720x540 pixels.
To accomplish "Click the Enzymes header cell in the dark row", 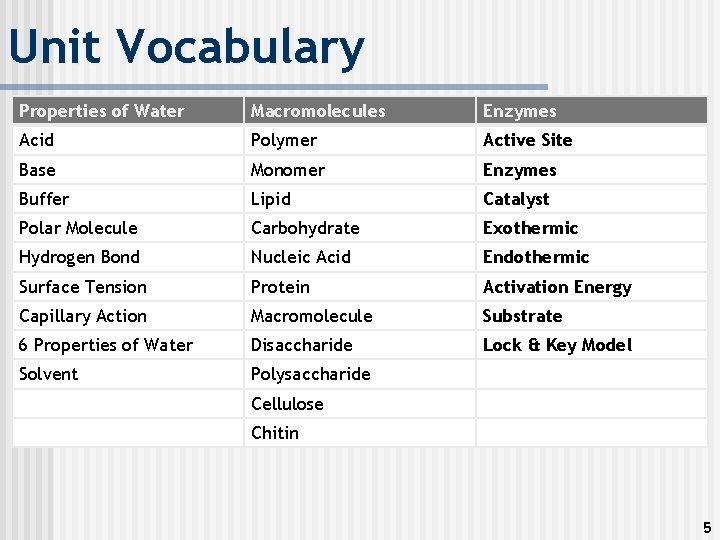I will point(520,111).
